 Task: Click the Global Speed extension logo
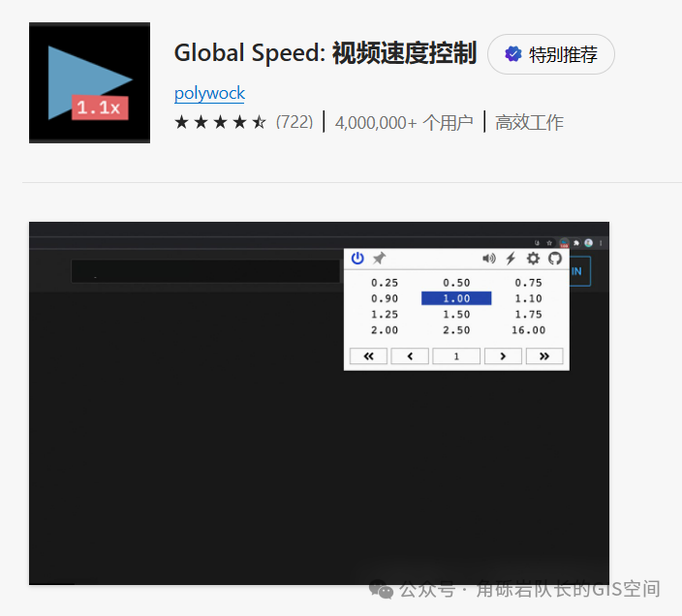[89, 82]
